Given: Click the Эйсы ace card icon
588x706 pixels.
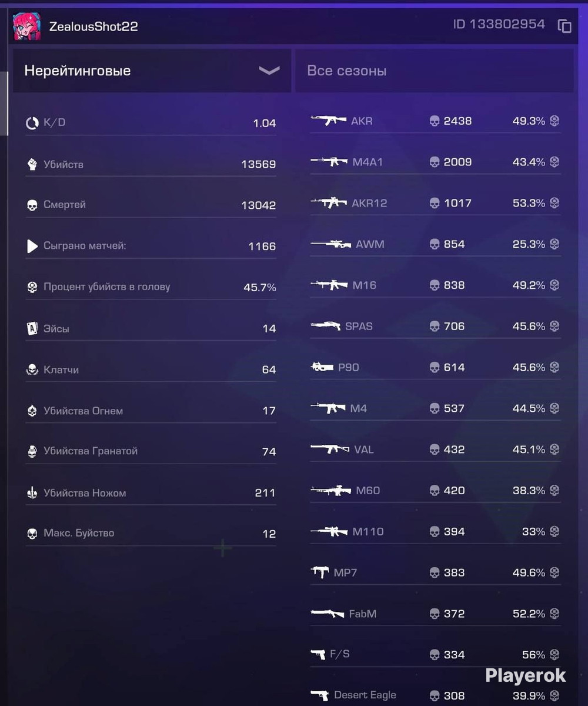Looking at the screenshot, I should (x=32, y=328).
